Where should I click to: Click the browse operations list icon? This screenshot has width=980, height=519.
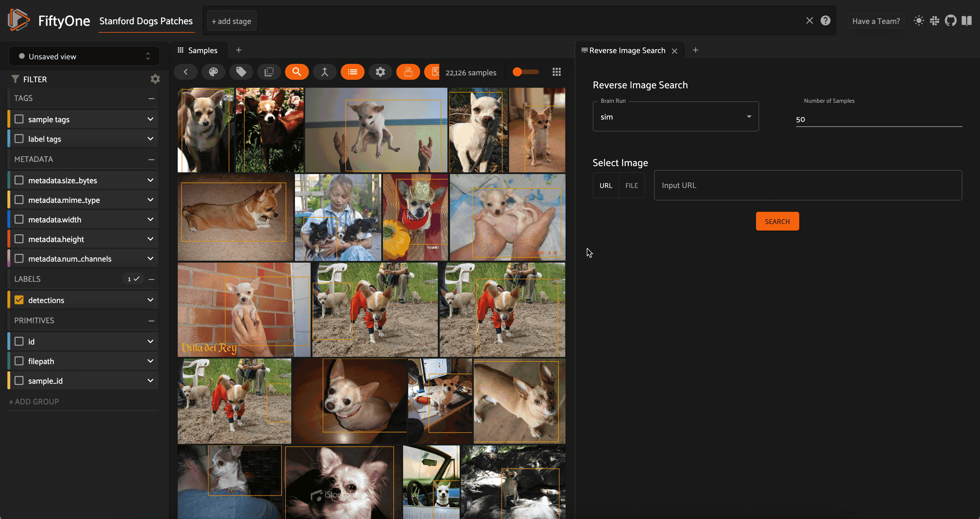(x=352, y=72)
